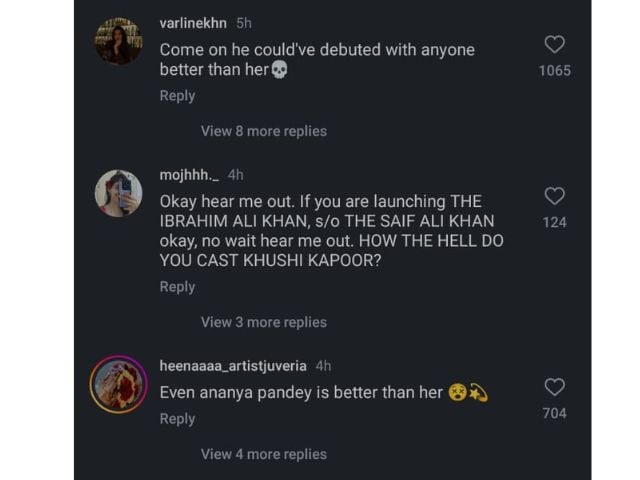Open the varlinekhn username link

tap(193, 23)
